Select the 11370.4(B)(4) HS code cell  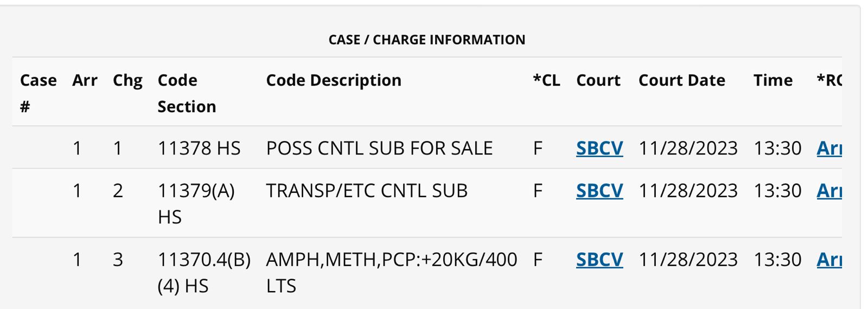[x=203, y=272]
